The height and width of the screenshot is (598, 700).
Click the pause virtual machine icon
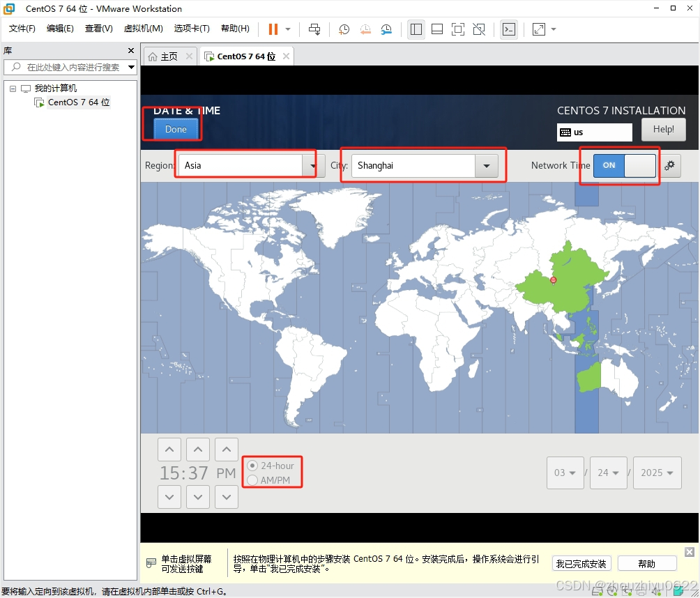coord(273,29)
